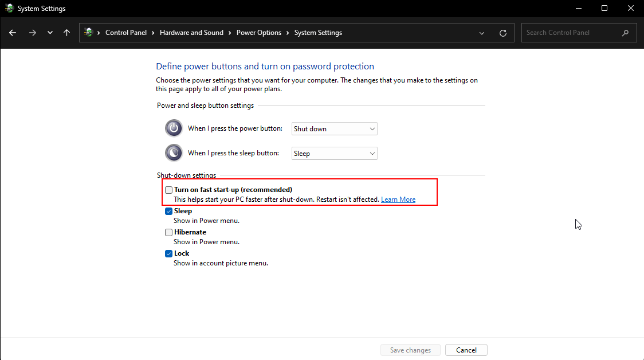
Task: Click the sleep button icon
Action: (x=174, y=152)
